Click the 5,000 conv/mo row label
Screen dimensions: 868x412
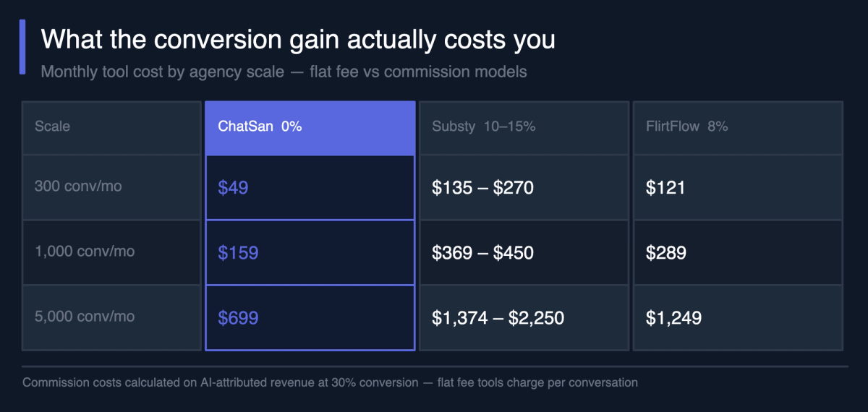pos(111,317)
